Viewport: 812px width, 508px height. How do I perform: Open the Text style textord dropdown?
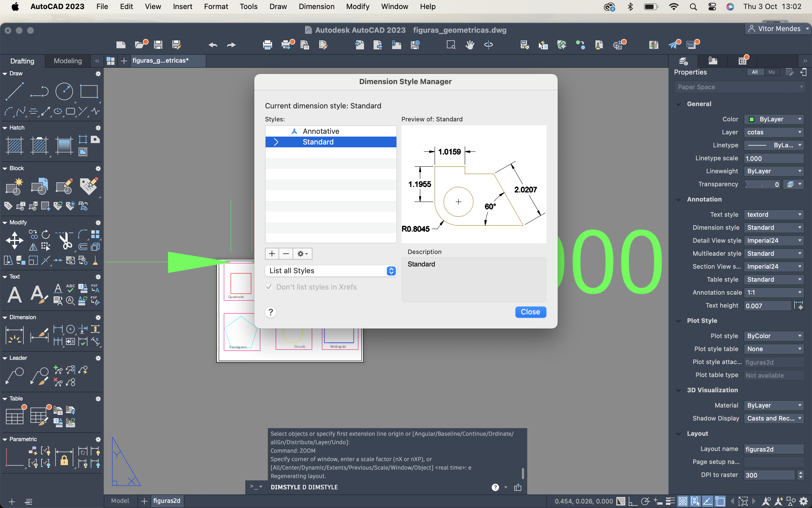(x=774, y=214)
